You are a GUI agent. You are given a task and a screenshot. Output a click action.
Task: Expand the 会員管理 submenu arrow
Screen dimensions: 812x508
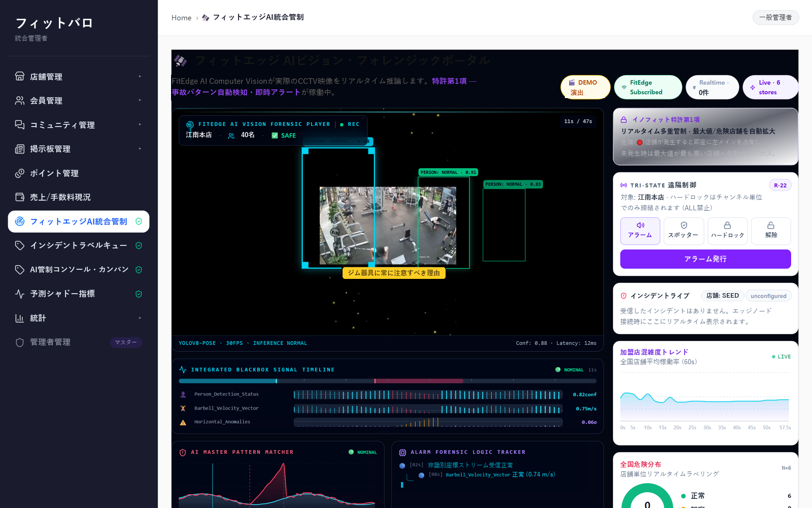[x=140, y=100]
